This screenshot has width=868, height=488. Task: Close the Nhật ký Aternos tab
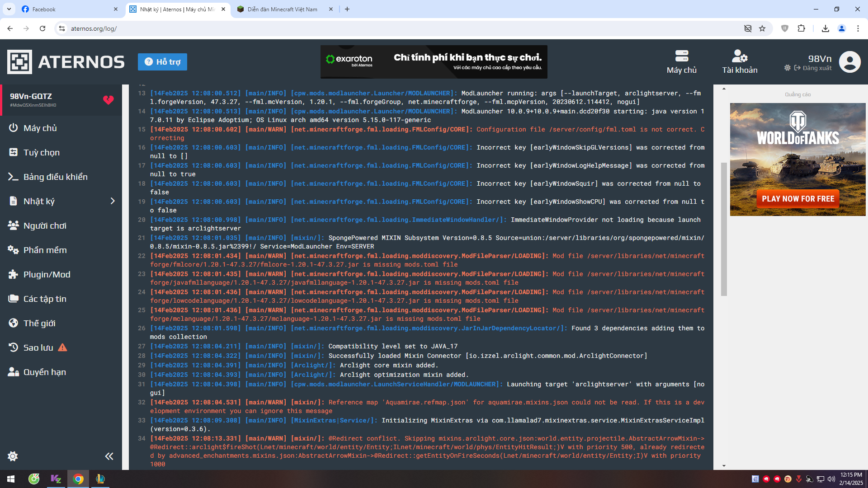point(223,9)
